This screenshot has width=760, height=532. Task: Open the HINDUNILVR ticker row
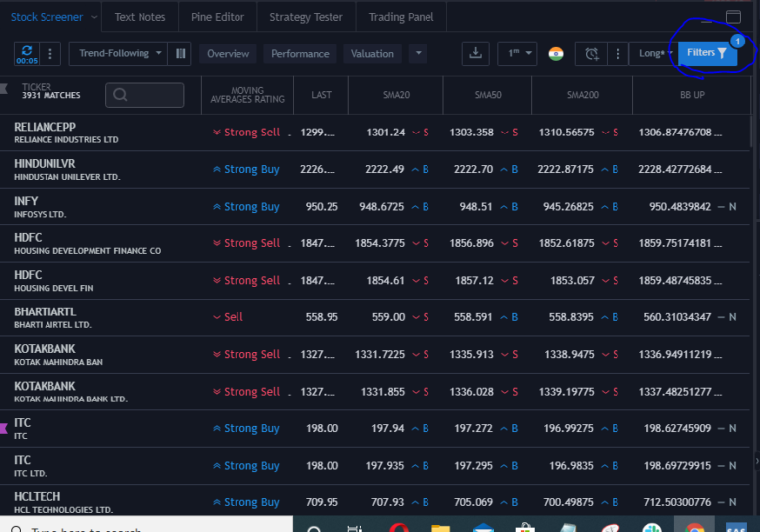tap(375, 169)
